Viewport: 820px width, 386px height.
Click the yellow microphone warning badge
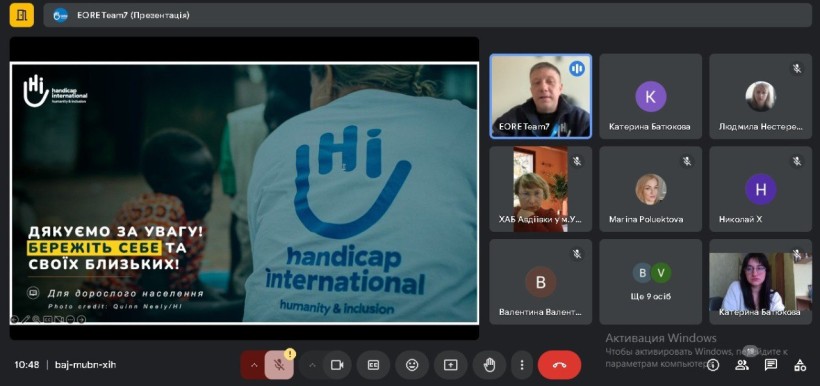[x=290, y=354]
